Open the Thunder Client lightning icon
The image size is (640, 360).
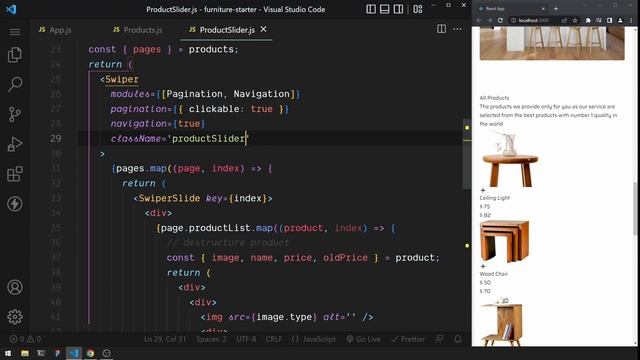click(15, 204)
